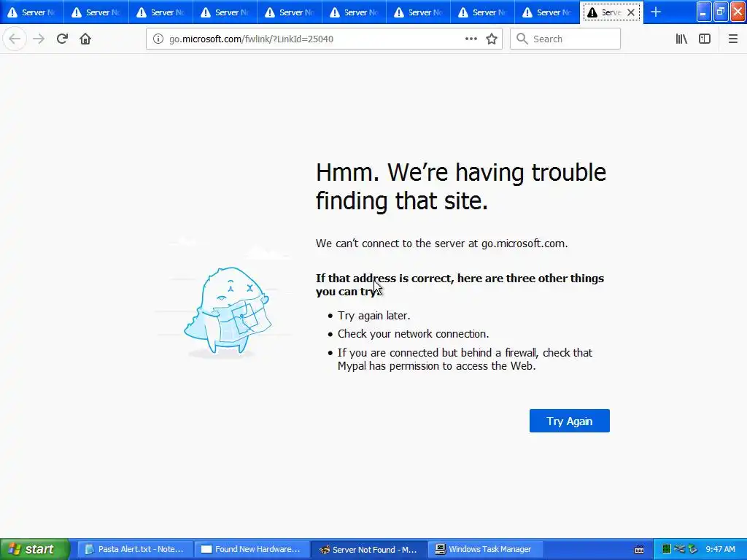Toggle the sidebars icon
This screenshot has width=747, height=560.
click(x=705, y=39)
